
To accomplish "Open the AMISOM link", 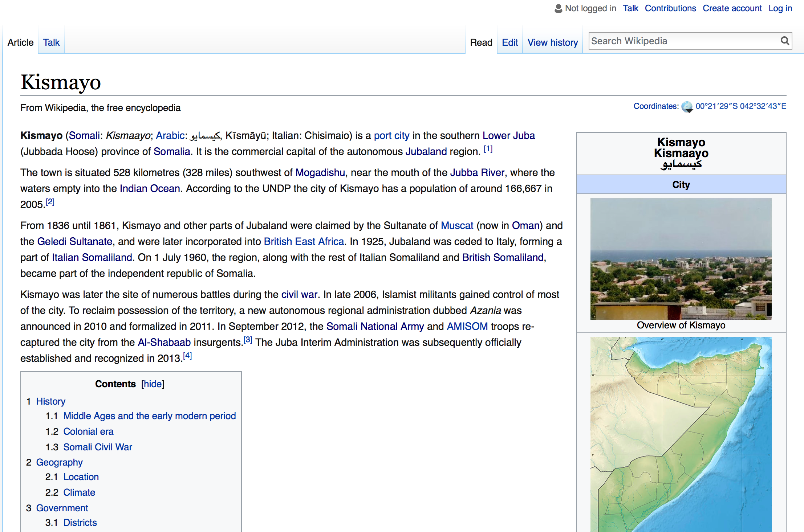I will [467, 326].
